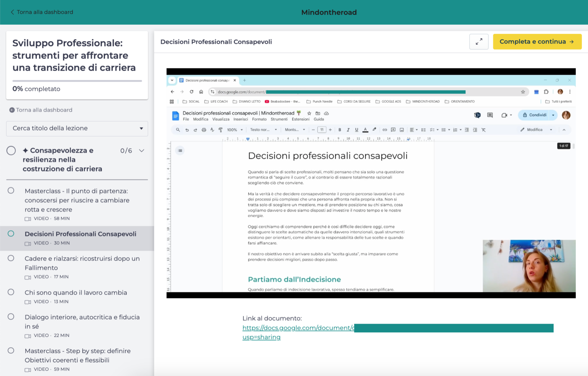Screen dimensions: 588x376
Task: In the video, click the browser reload icon
Action: click(191, 92)
